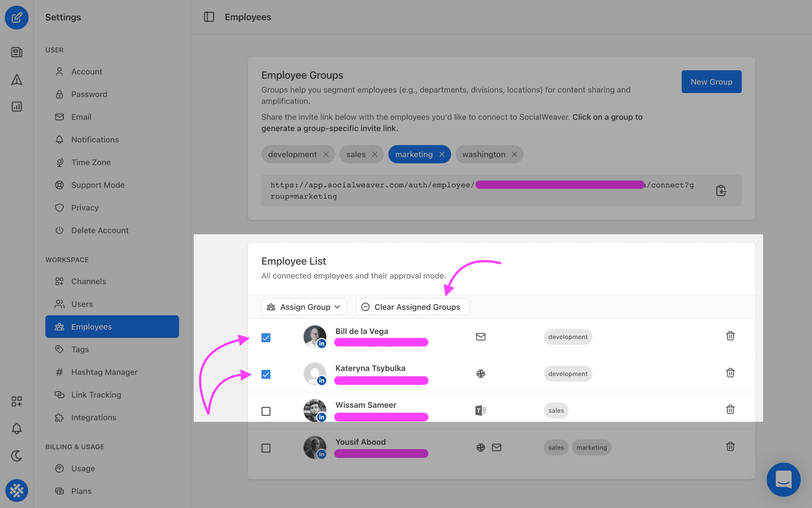The height and width of the screenshot is (508, 812).
Task: Toggle dark mode moon icon
Action: [x=17, y=456]
